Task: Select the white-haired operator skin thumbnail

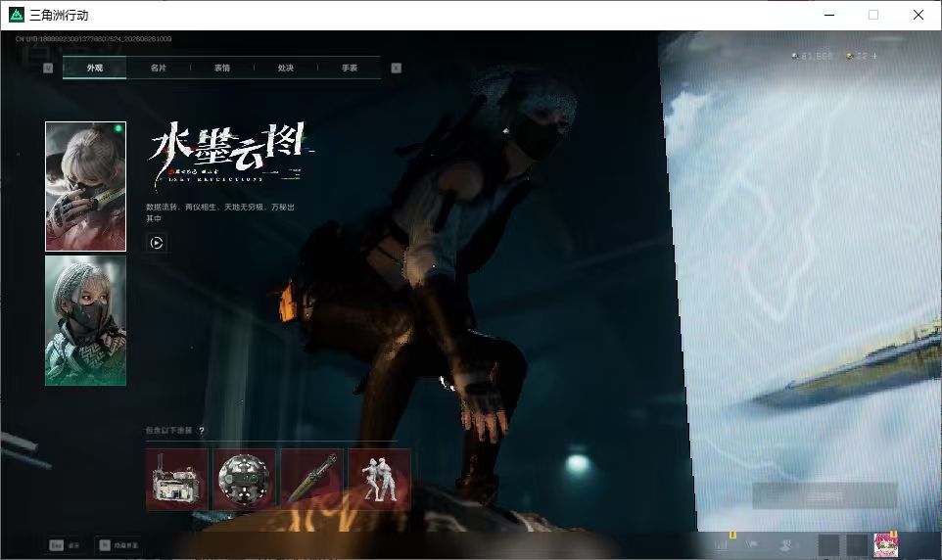Action: tap(85, 186)
